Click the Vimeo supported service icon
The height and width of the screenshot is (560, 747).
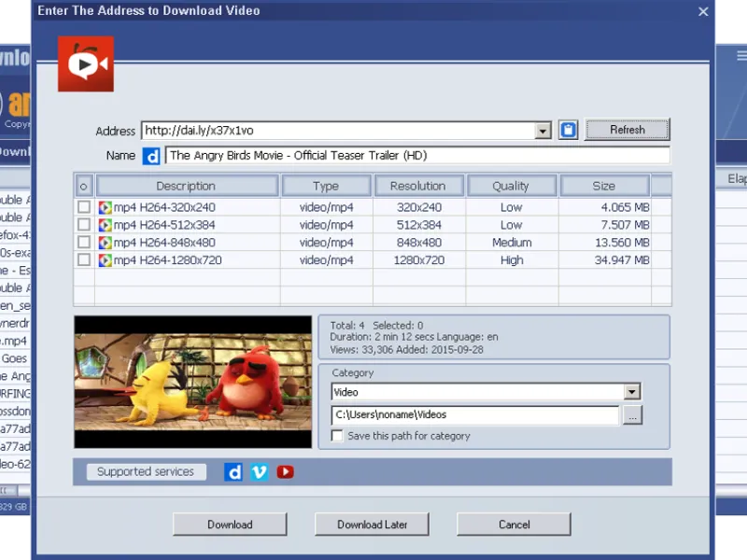tap(260, 472)
